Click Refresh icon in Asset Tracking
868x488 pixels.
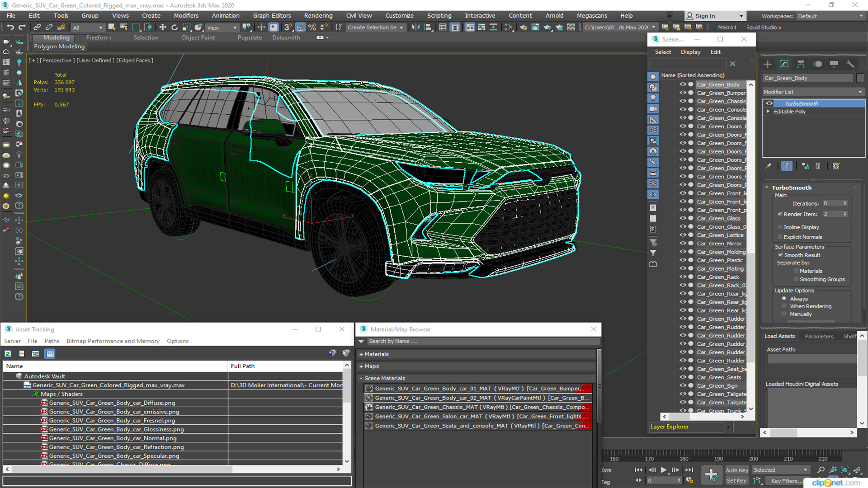[x=8, y=354]
